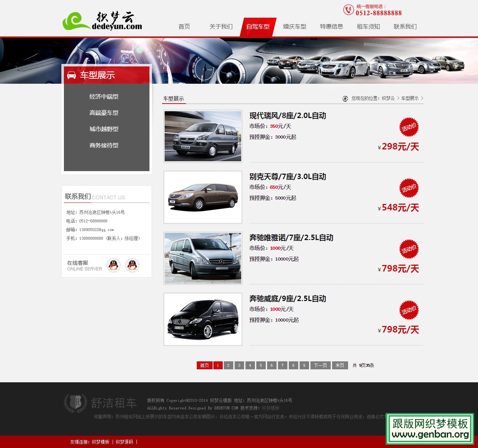Click the www.genban.org watermark link

tap(431, 435)
